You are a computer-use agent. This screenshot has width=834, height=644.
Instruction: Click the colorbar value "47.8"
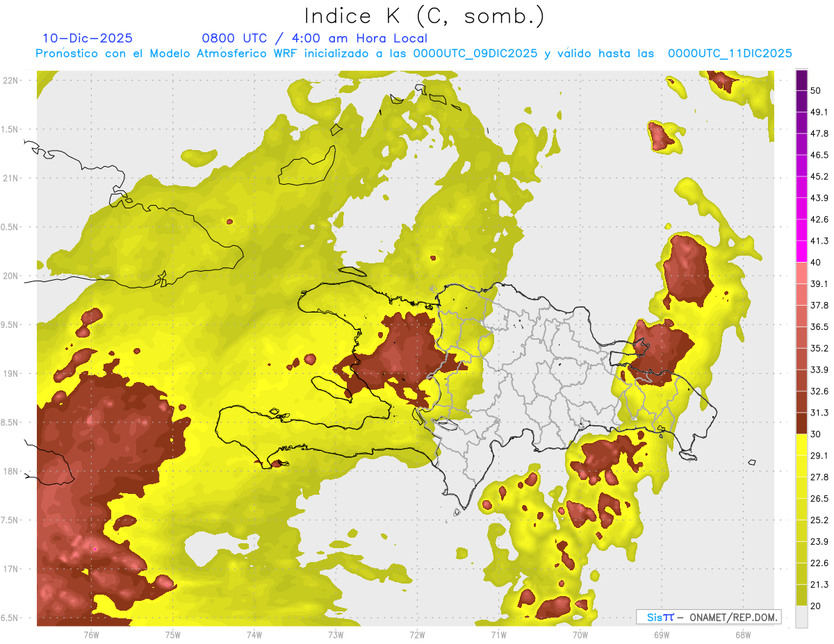click(819, 133)
